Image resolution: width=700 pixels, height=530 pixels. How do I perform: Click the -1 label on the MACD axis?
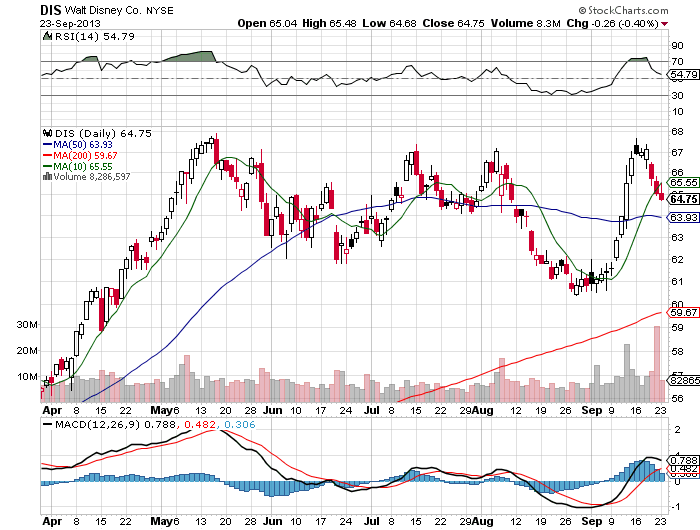point(676,507)
